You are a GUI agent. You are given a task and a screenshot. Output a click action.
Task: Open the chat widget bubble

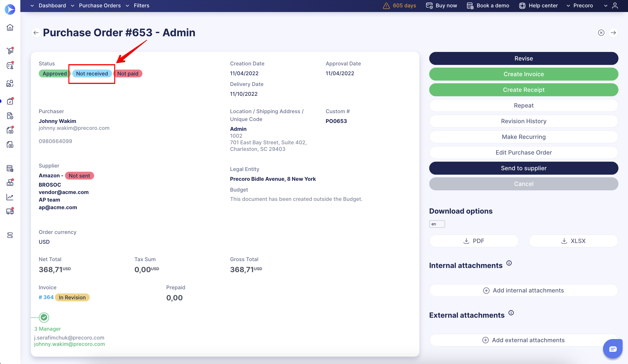613,349
